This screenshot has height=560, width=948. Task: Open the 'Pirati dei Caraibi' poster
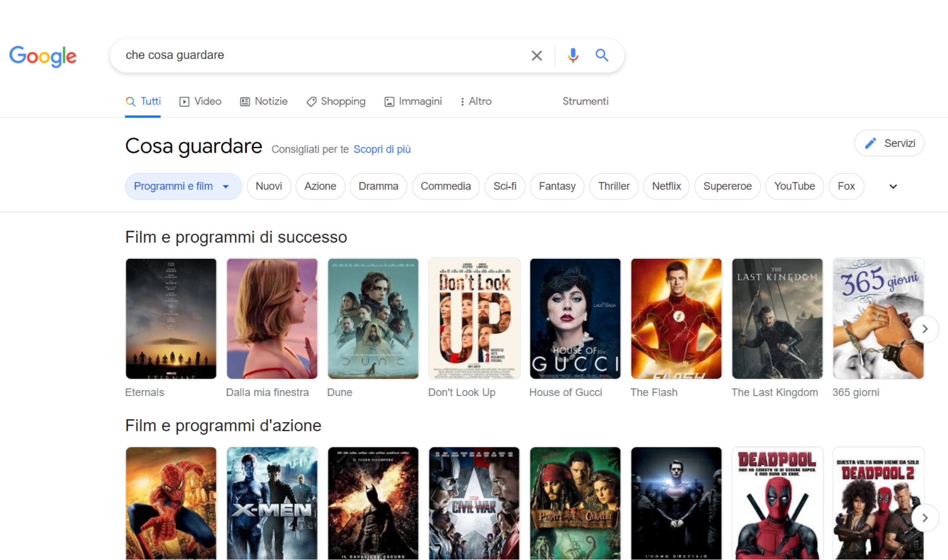tap(575, 504)
